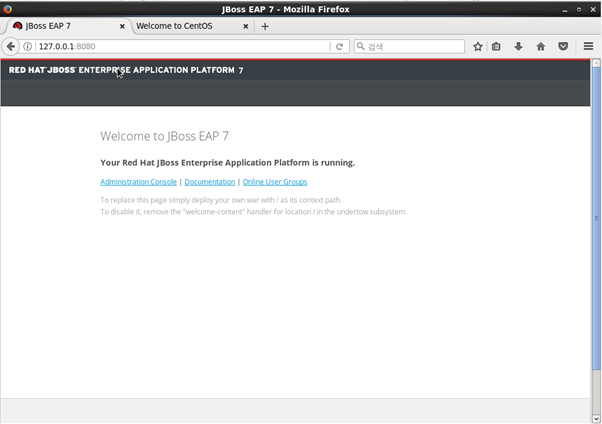Click the scrollbar down arrow

[x=596, y=418]
